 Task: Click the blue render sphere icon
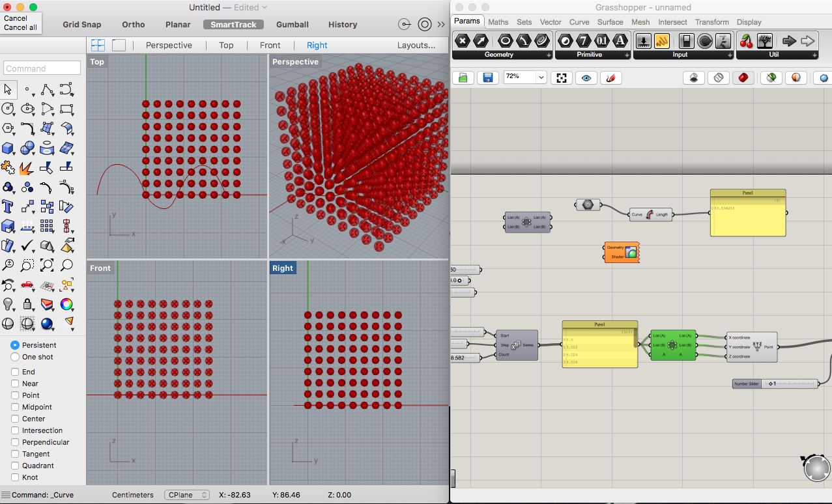tap(47, 323)
